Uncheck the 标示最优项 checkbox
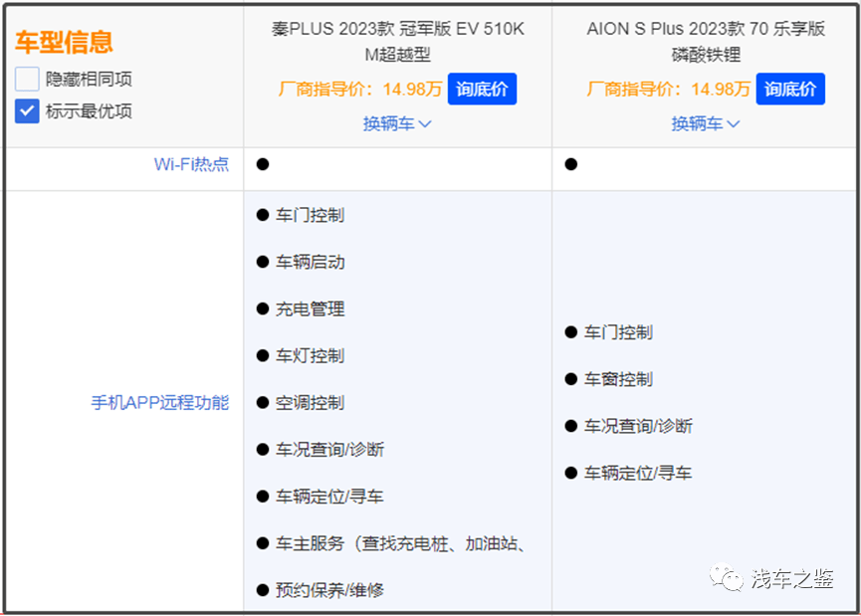861x616 pixels. tap(27, 111)
